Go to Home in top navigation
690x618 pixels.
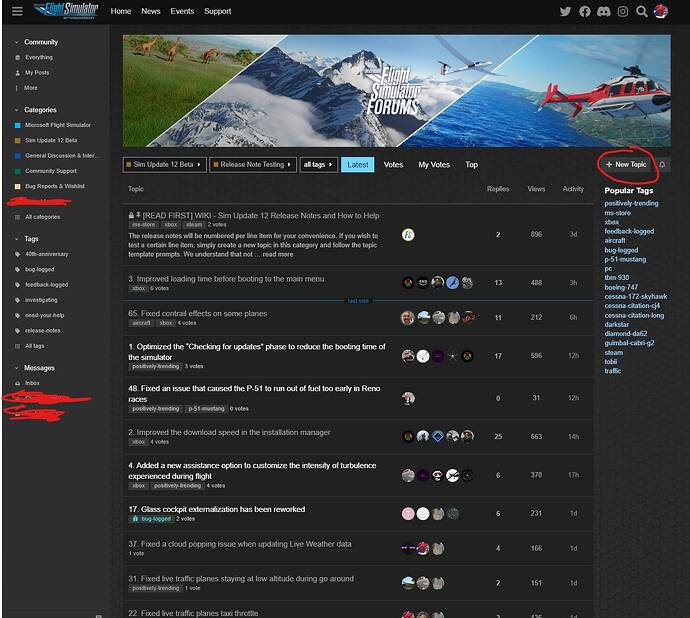pyautogui.click(x=121, y=11)
